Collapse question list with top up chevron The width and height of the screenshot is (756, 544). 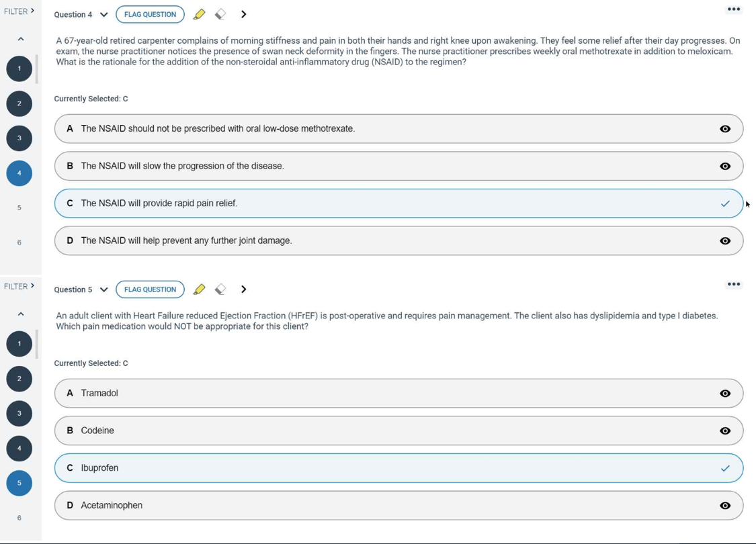(21, 39)
